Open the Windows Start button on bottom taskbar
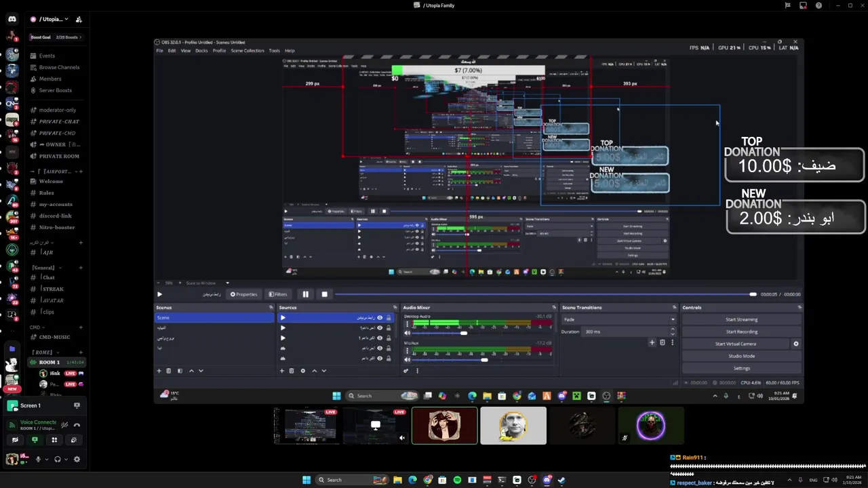868x488 pixels. [x=307, y=480]
